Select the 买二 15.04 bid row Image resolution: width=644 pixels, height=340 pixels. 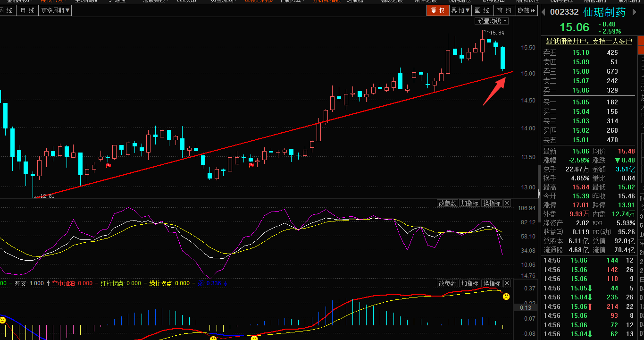point(588,111)
